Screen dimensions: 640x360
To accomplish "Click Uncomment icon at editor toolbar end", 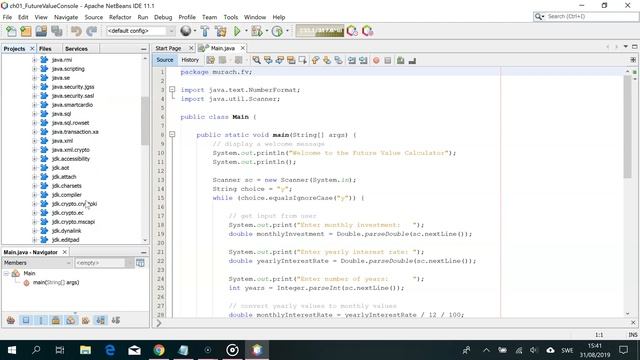I will (412, 60).
